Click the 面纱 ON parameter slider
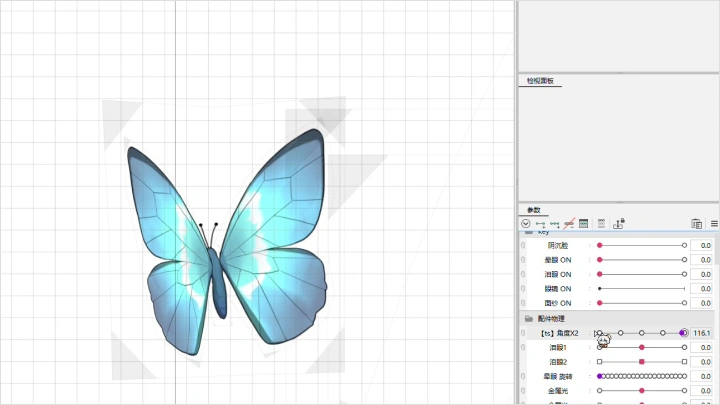This screenshot has width=720, height=405. coord(641,303)
